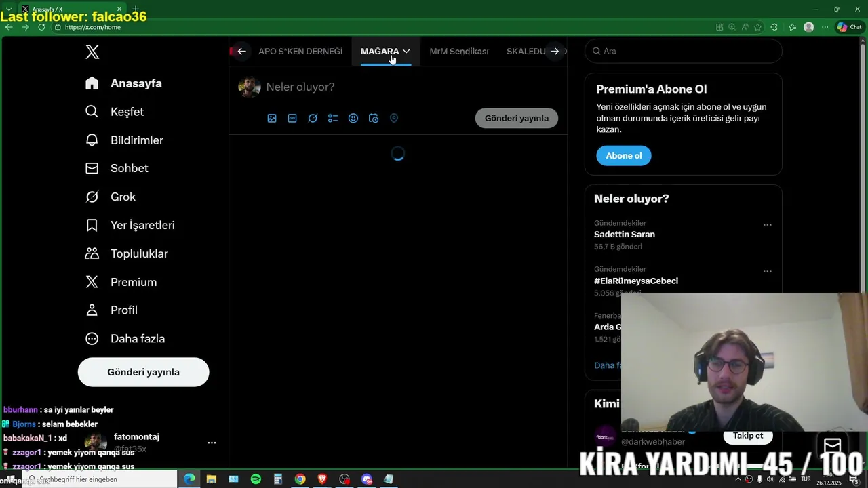Open Premium in the sidebar
Screen dimensions: 868x488
tap(121, 282)
